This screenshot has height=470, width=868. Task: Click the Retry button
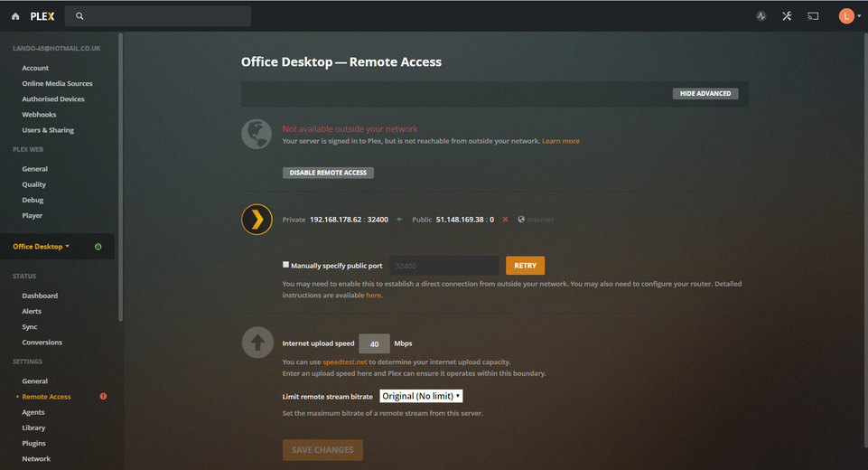[526, 266]
